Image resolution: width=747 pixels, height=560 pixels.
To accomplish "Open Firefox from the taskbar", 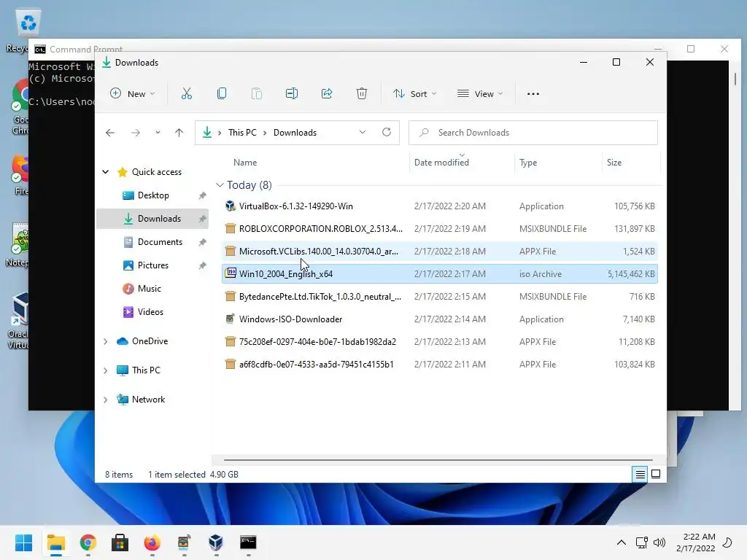I will pyautogui.click(x=152, y=542).
